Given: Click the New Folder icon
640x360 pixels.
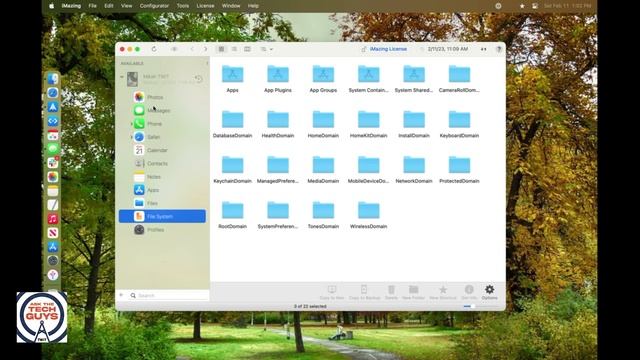Looking at the screenshot, I should click(413, 290).
